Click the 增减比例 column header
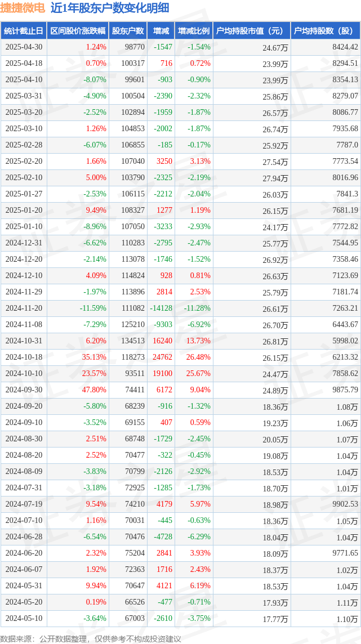361x644 pixels. [x=193, y=31]
